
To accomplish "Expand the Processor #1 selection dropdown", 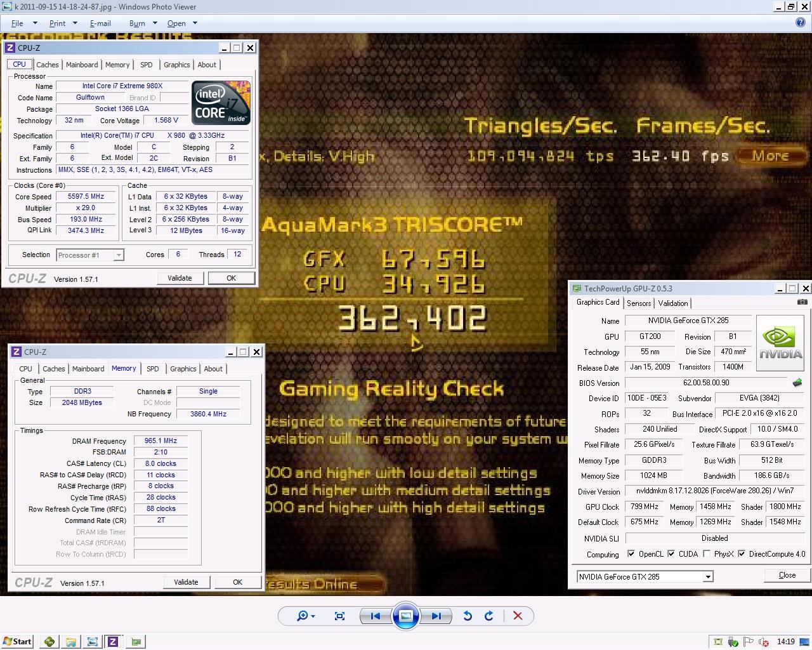I will click(118, 255).
